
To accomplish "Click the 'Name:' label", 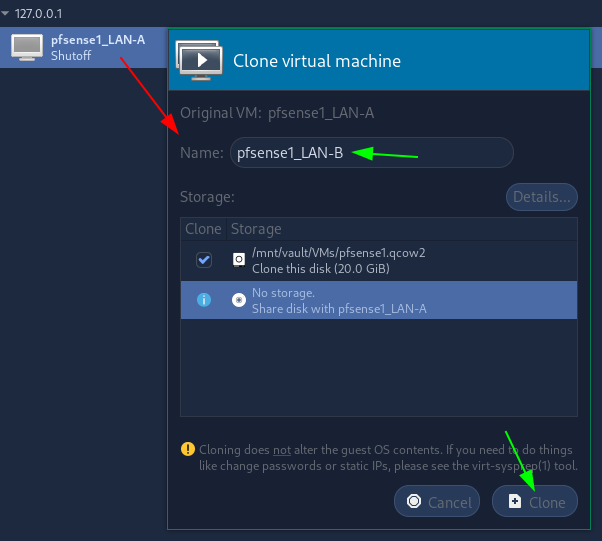I will 202,153.
